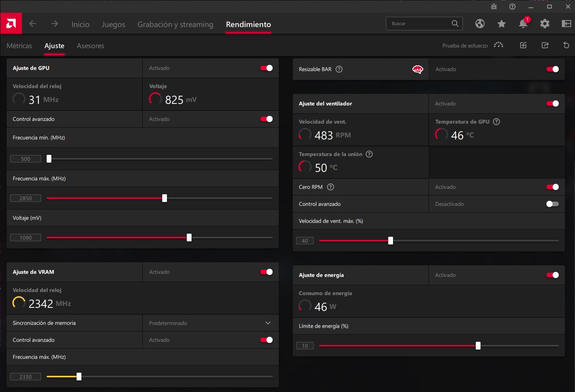Go back with the left arrow
This screenshot has height=392, width=575.
(x=33, y=24)
